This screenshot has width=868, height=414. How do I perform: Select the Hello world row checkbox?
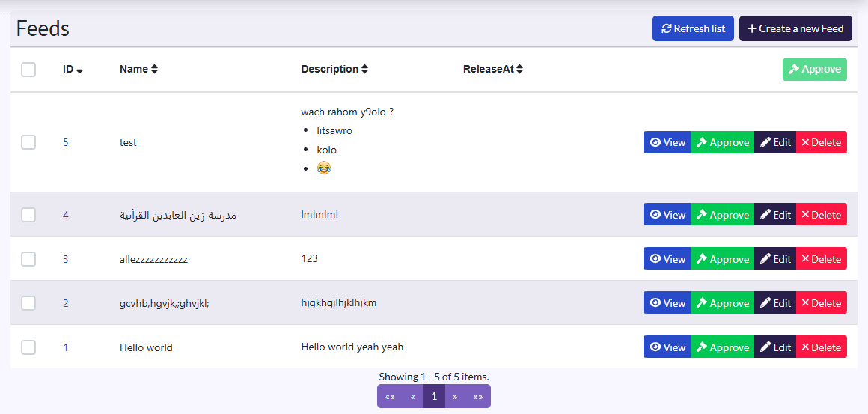tap(28, 347)
